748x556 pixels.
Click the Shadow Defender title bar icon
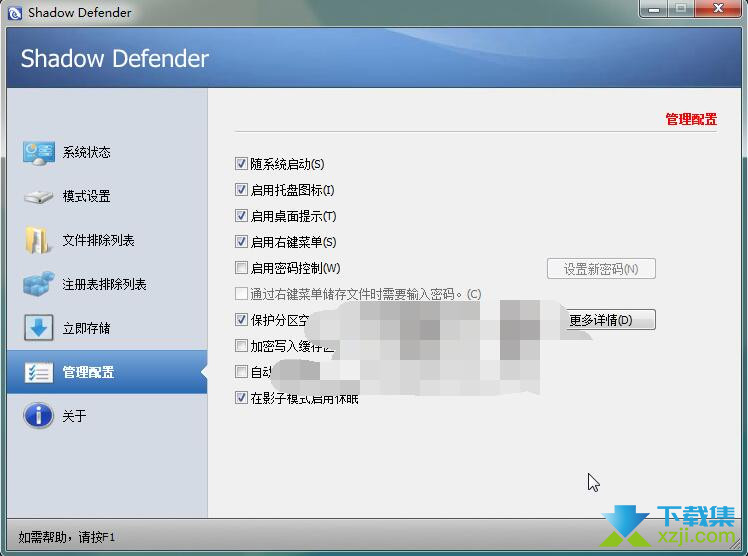(15, 13)
